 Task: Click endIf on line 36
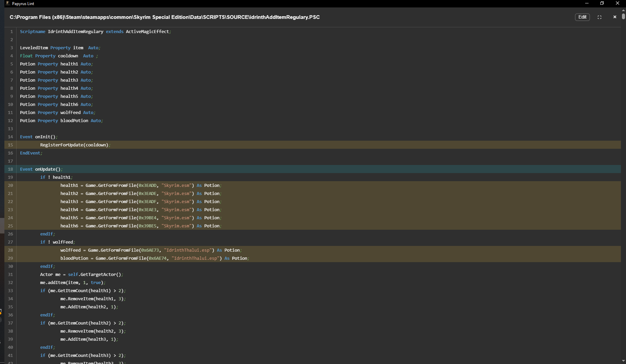48,315
